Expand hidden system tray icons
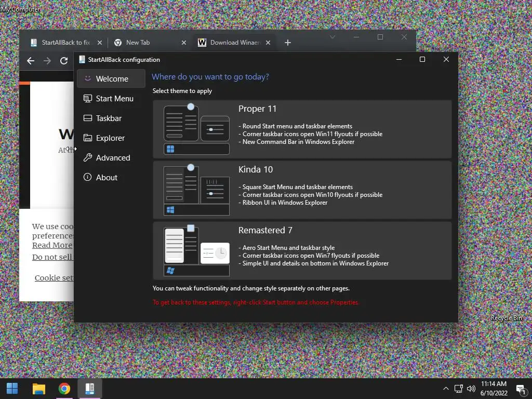The width and height of the screenshot is (532, 399). coord(446,389)
